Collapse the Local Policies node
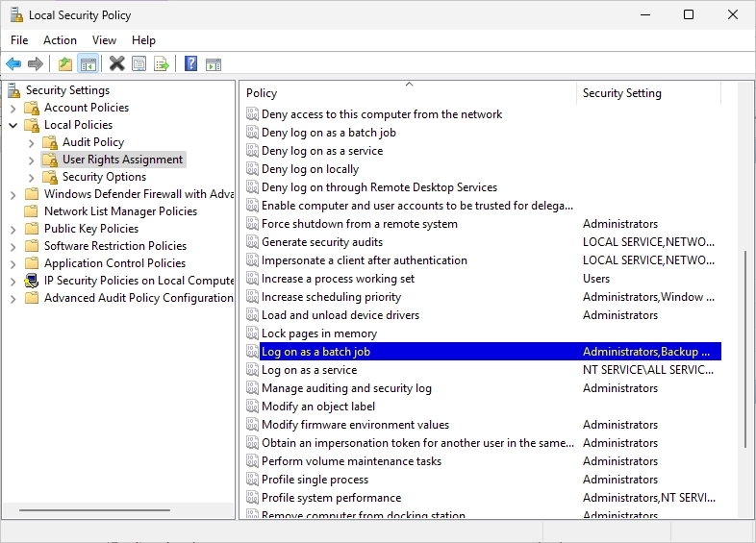Image resolution: width=756 pixels, height=543 pixels. pyautogui.click(x=13, y=125)
